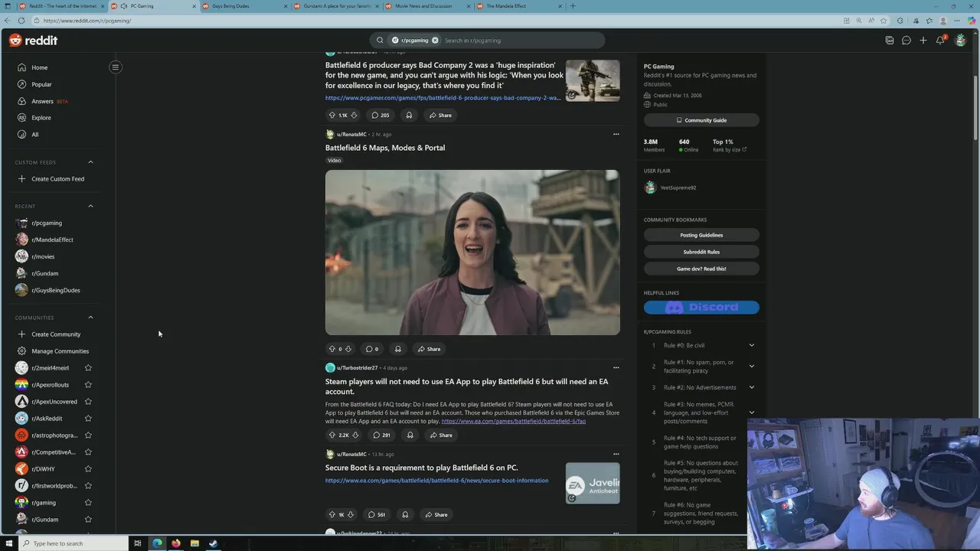Open the chat icon in Reddit's header

[x=906, y=40]
